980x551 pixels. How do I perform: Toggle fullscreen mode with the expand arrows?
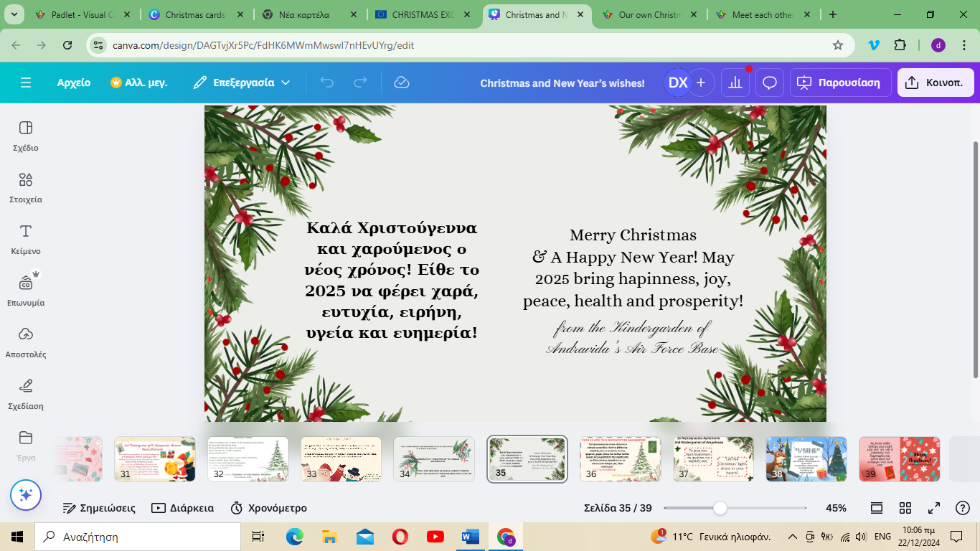click(934, 508)
